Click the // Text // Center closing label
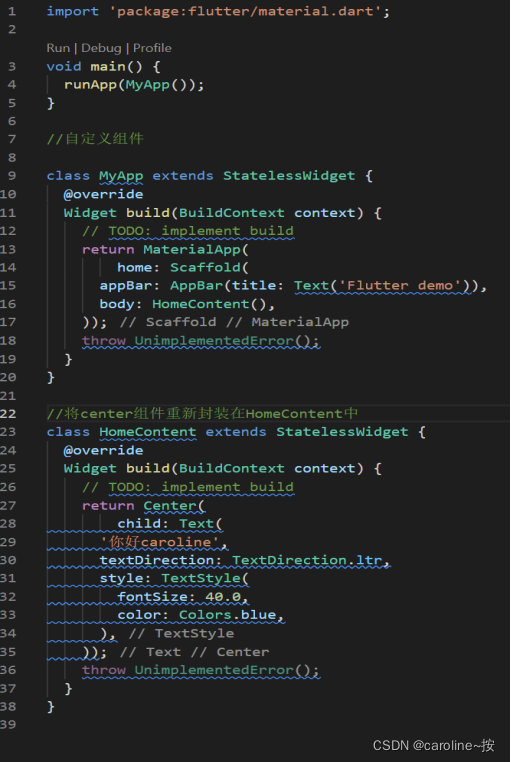This screenshot has width=511, height=762. click(194, 652)
